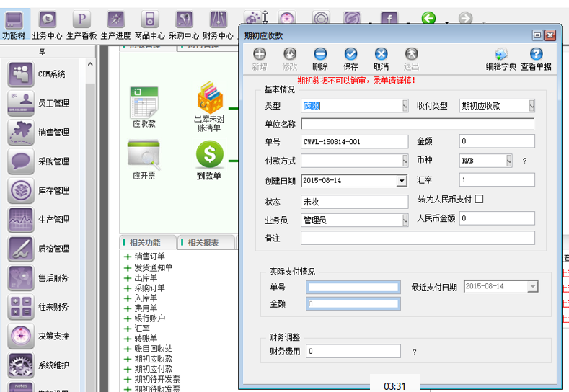Screen dimensions: 569x392
Task: Expand 发货通知单 tree item
Action: point(128,268)
